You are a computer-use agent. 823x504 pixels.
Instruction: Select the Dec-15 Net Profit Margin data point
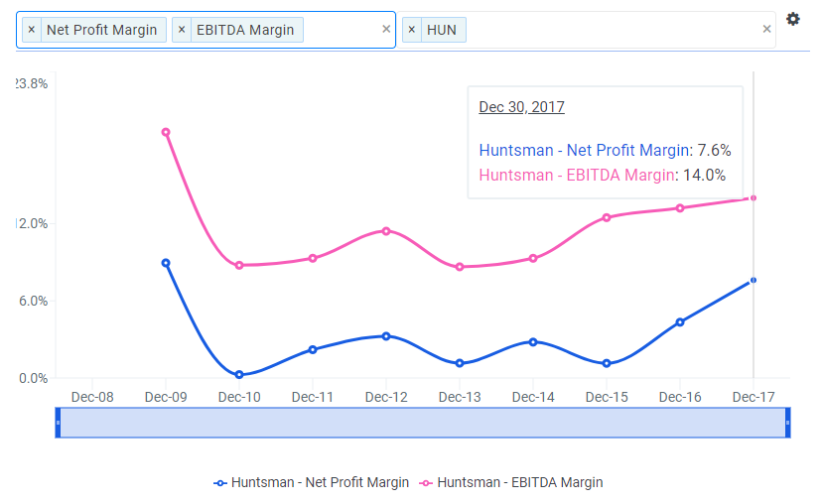click(x=607, y=363)
